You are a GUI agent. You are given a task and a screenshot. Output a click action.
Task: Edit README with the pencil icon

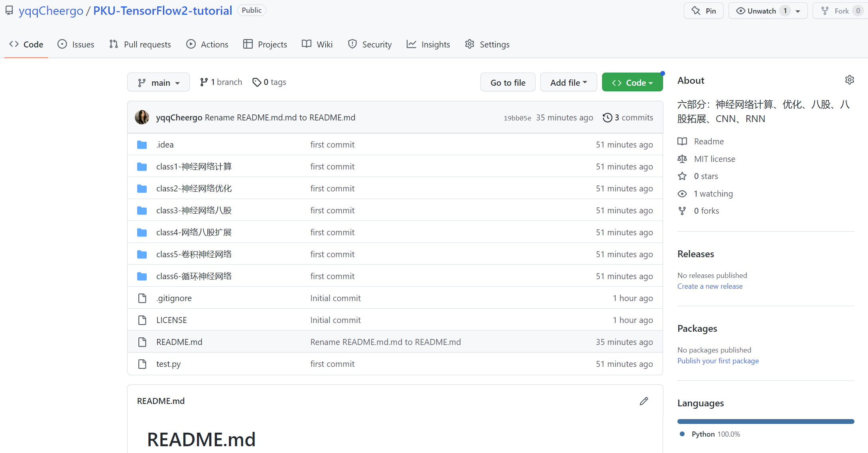(644, 401)
